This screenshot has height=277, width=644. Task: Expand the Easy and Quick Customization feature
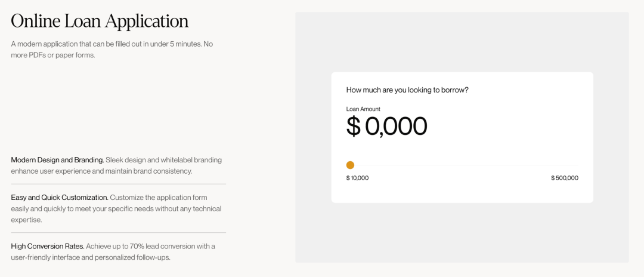click(x=60, y=198)
